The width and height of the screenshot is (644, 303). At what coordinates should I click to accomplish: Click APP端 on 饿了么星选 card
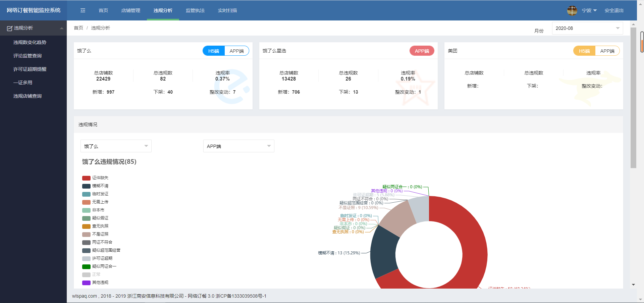[x=422, y=51]
